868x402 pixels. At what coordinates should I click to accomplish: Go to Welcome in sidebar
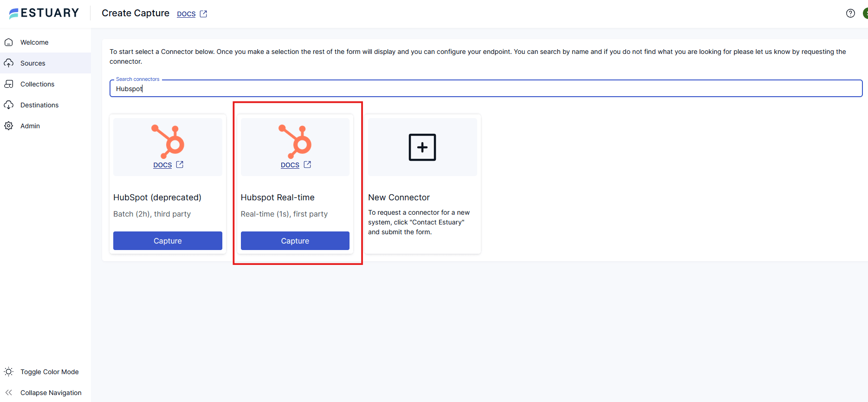[45, 42]
